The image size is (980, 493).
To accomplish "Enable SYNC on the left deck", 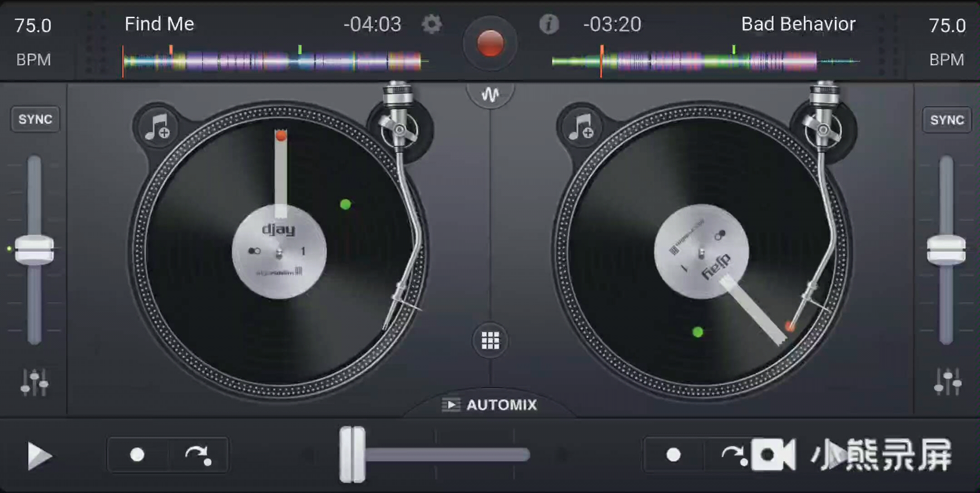I will [35, 119].
